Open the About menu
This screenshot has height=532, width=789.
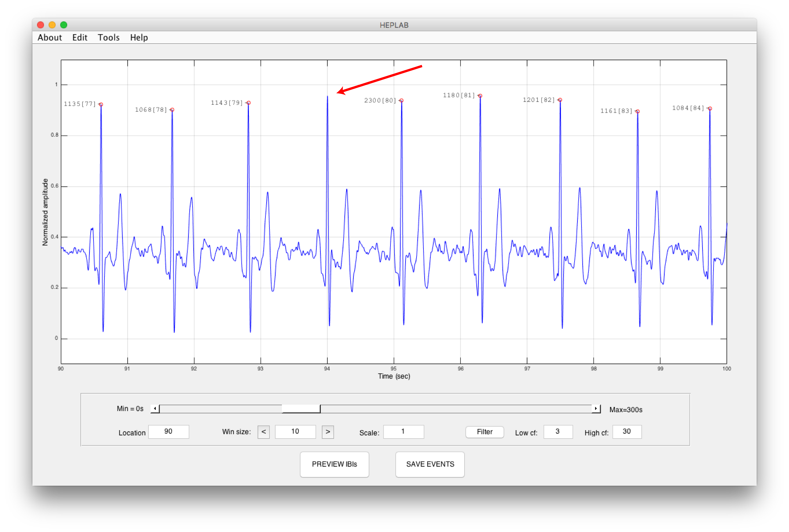[49, 37]
